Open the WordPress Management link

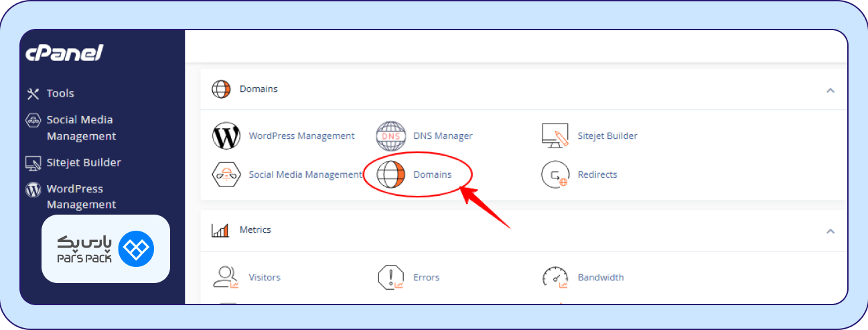[x=302, y=135]
